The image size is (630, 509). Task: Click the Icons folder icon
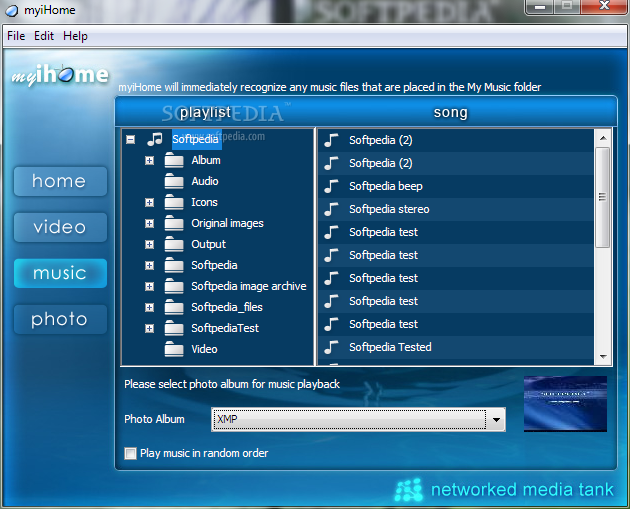pyautogui.click(x=174, y=202)
